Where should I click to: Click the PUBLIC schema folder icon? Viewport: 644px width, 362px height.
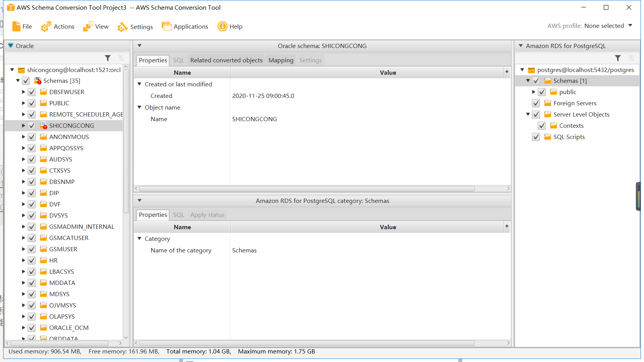coord(43,103)
